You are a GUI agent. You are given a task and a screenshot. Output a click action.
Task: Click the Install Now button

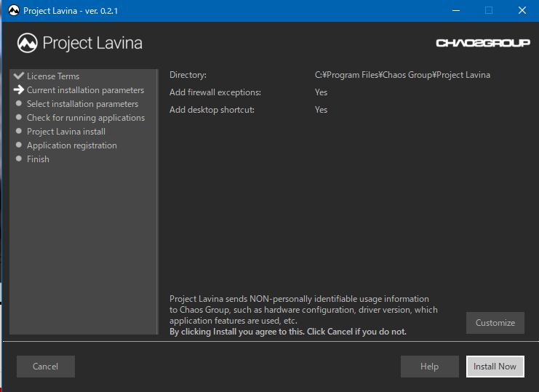[495, 367]
